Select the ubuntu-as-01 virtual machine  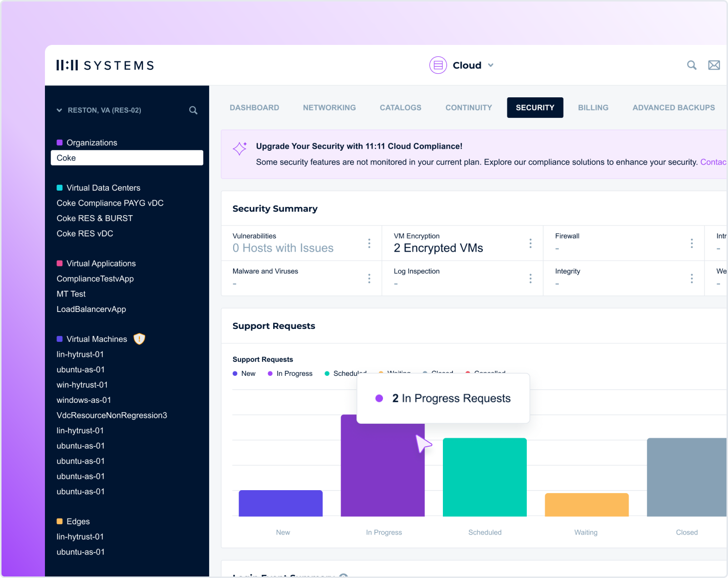[81, 369]
